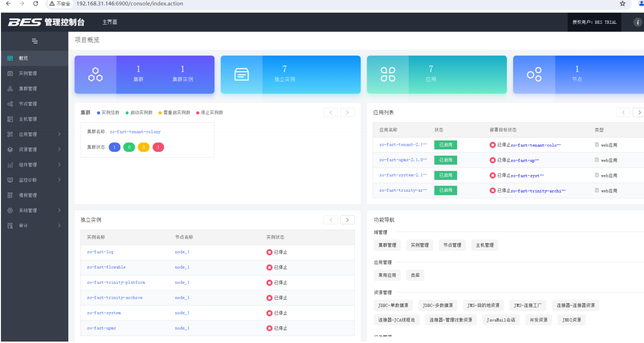Screen dimensions: 644x343
Task: Click the 实例管理 sidebar icon
Action: point(10,74)
